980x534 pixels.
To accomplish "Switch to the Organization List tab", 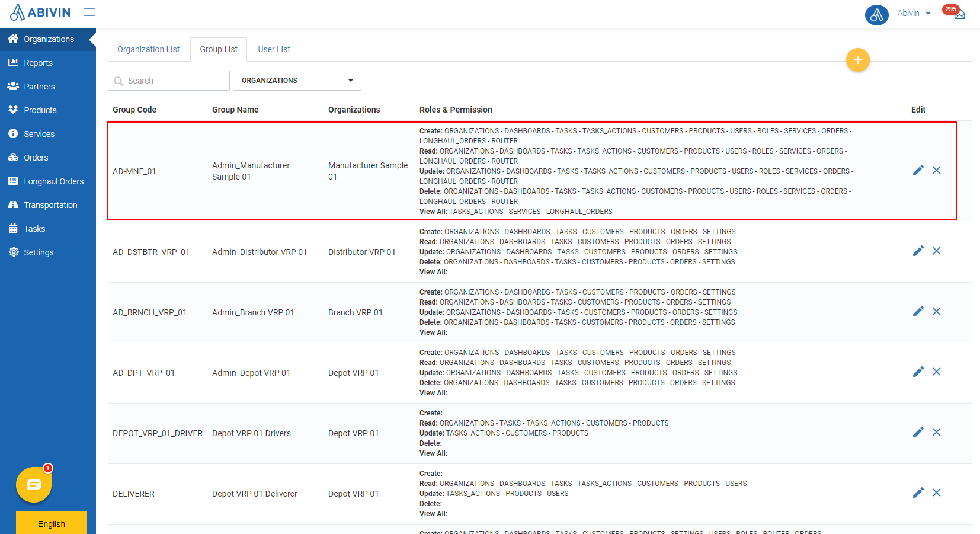I will click(x=149, y=49).
